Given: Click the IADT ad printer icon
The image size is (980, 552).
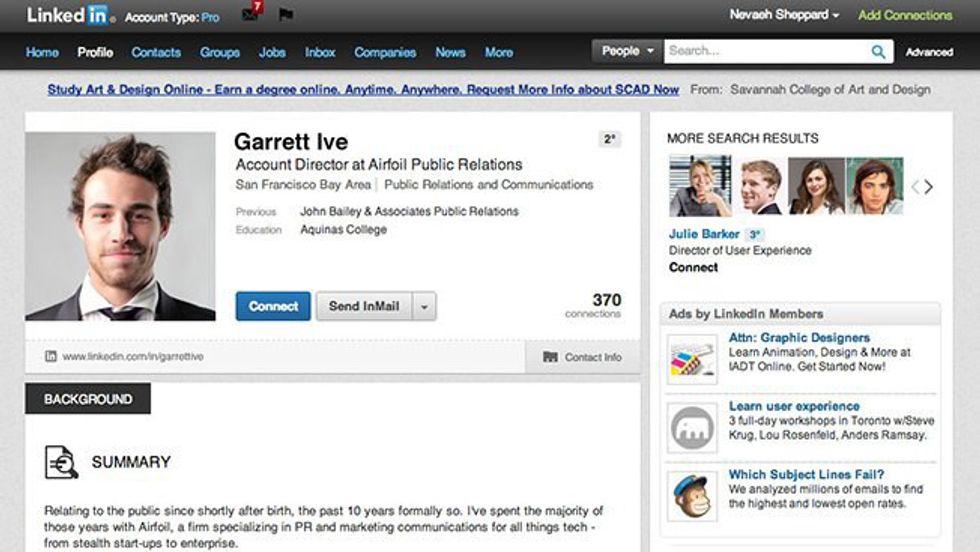Looking at the screenshot, I should (692, 358).
